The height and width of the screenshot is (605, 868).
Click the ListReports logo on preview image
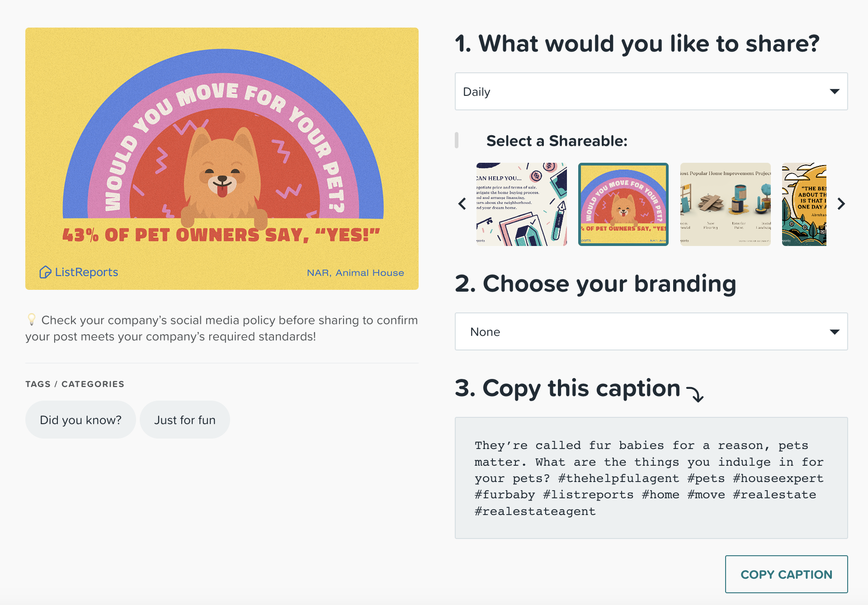pyautogui.click(x=79, y=272)
